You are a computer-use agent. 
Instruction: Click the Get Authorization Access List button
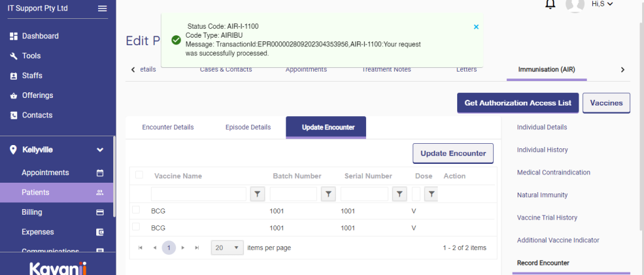pyautogui.click(x=518, y=103)
